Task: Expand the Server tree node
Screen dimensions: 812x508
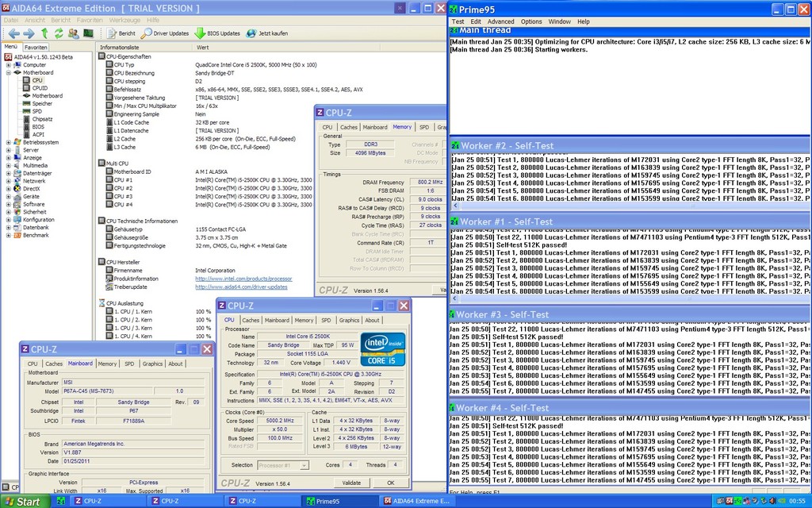Action: (8, 150)
